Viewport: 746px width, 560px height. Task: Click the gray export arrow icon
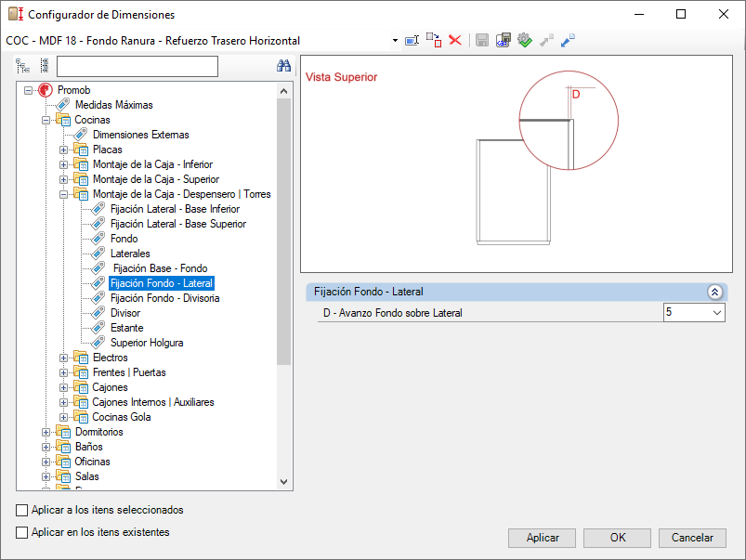pos(546,41)
